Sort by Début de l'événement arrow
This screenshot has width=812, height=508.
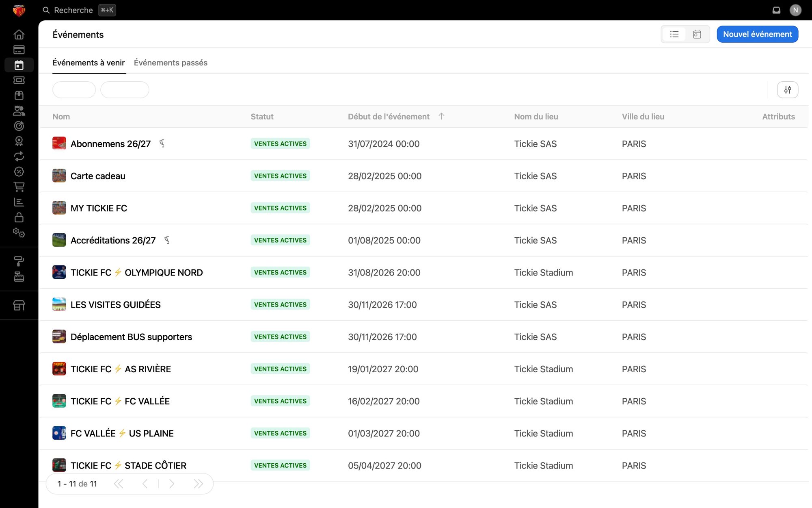(x=441, y=116)
